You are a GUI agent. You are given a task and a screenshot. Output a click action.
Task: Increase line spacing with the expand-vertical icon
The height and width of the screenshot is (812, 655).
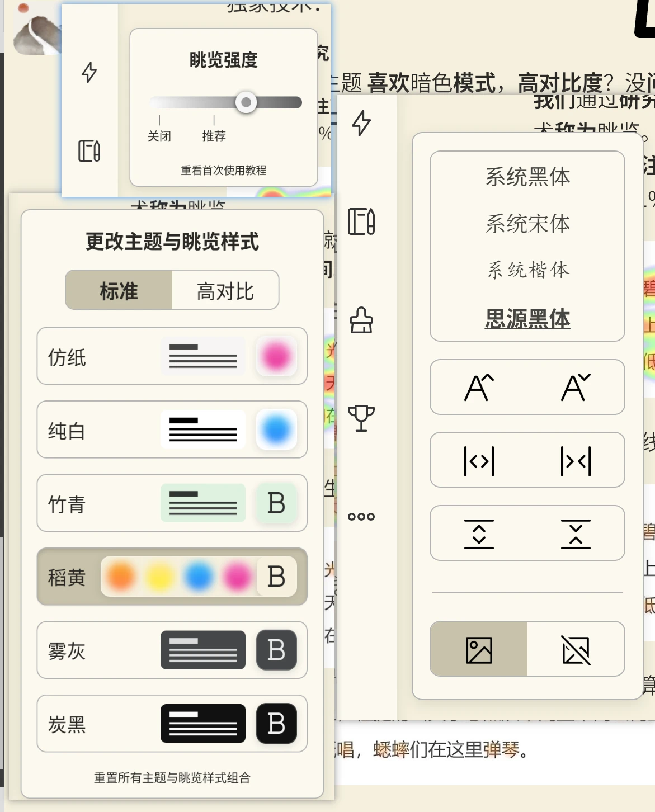[x=479, y=534]
